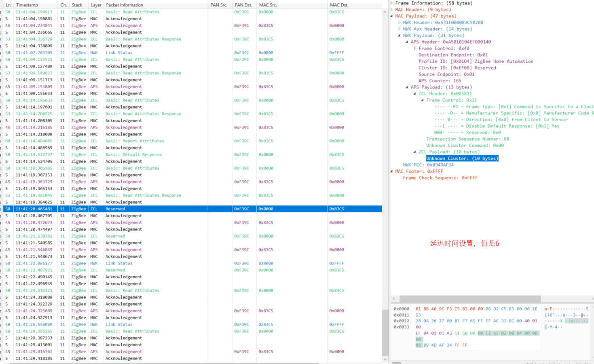Image resolution: width=594 pixels, height=364 pixels.
Task: Select MAC Acknowledgement at 11:41:04.196881
Action: [x=192, y=19]
